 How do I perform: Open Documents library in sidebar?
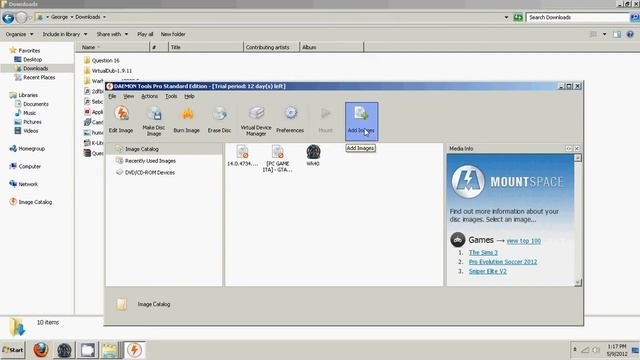point(32,104)
